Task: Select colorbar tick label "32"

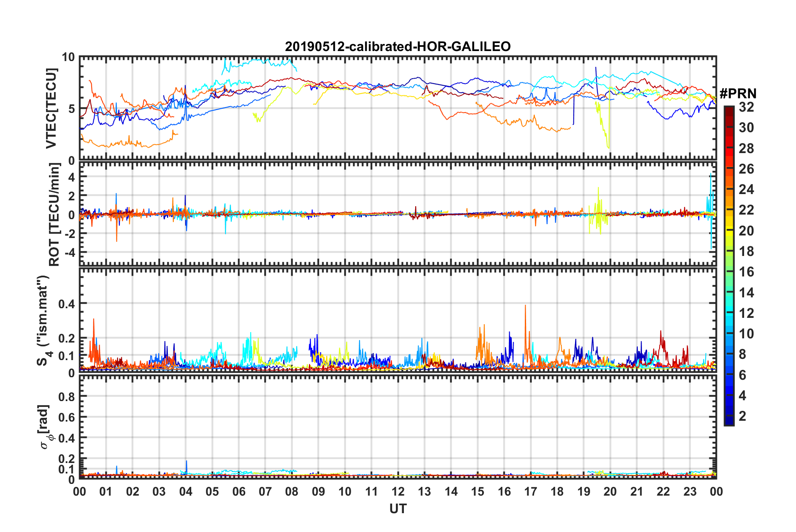Action: (746, 107)
